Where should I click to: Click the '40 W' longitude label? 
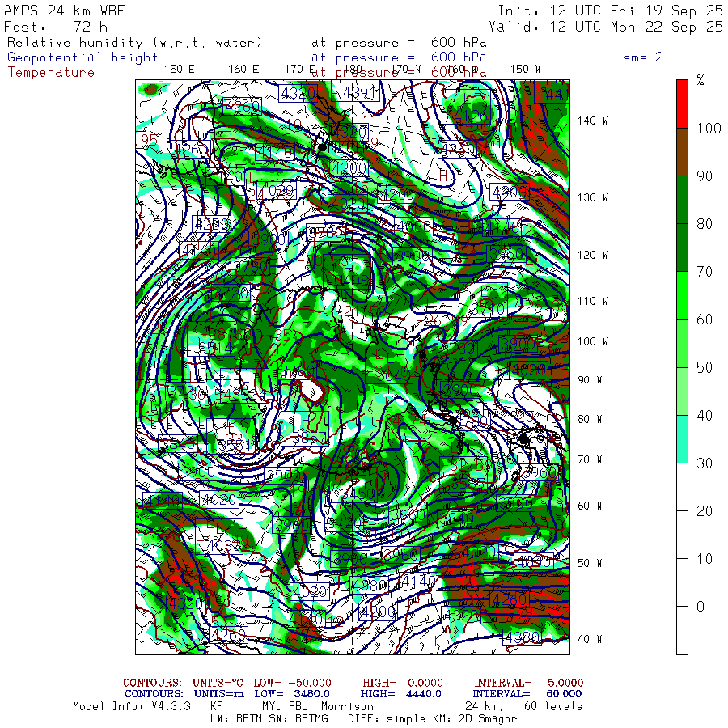click(590, 639)
